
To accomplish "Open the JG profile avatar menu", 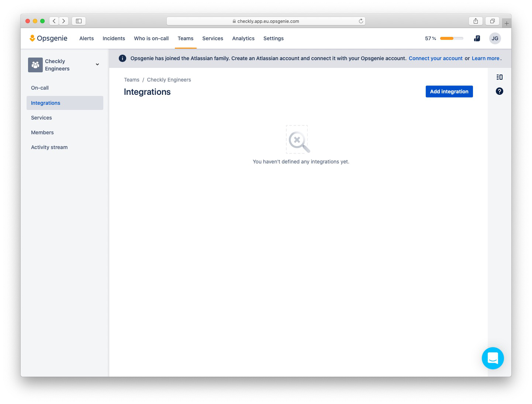I will [495, 38].
